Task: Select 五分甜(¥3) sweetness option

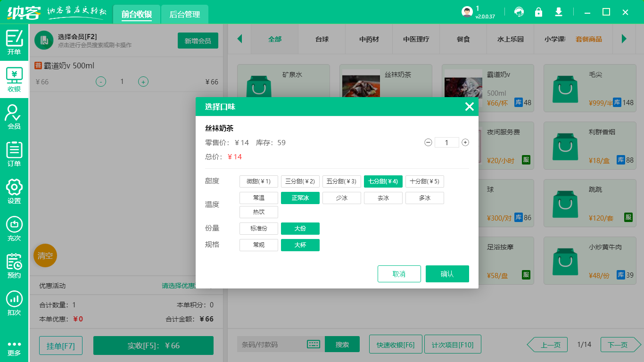Action: click(x=342, y=181)
